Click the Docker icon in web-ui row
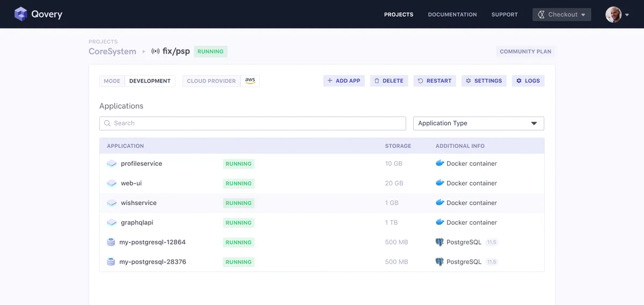The width and height of the screenshot is (644, 305). (440, 183)
